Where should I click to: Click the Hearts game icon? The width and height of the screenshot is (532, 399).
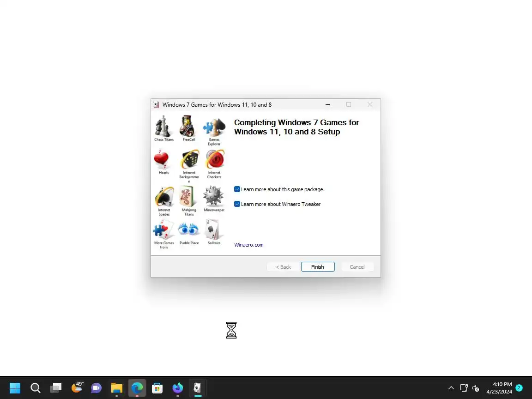[161, 159]
